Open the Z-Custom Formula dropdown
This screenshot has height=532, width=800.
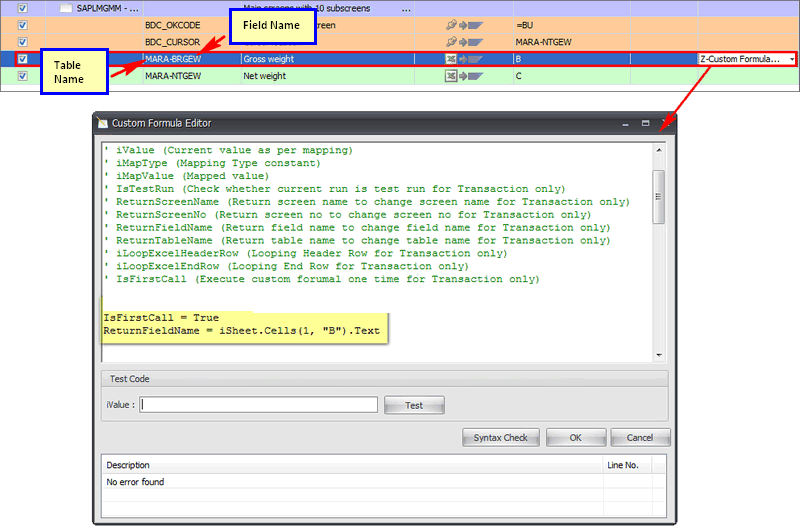pyautogui.click(x=792, y=59)
